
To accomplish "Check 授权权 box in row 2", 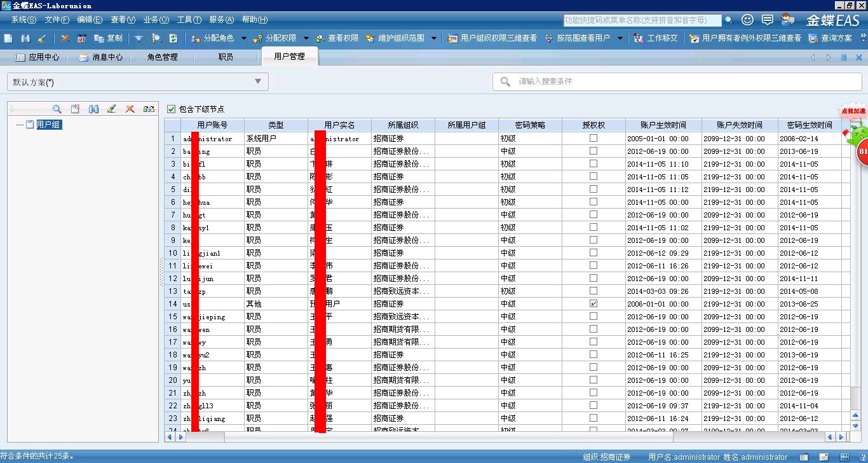I will (593, 151).
